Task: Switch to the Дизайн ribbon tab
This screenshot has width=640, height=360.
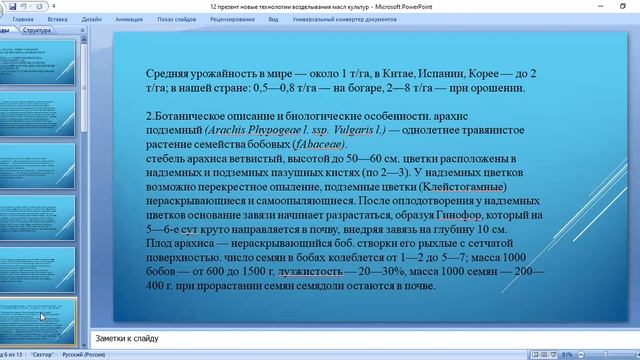Action: point(91,19)
